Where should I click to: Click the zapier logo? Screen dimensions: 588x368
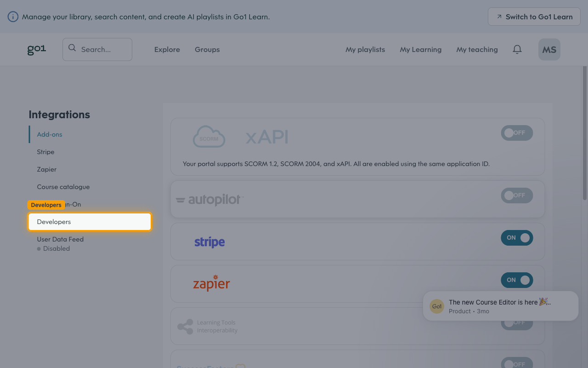coord(211,283)
